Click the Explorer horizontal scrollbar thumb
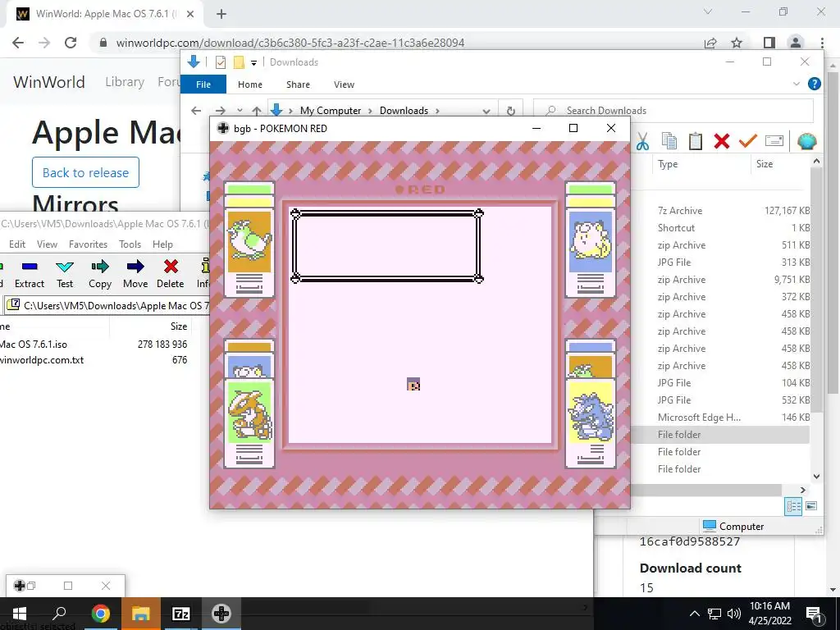The image size is (840, 630). [x=706, y=490]
